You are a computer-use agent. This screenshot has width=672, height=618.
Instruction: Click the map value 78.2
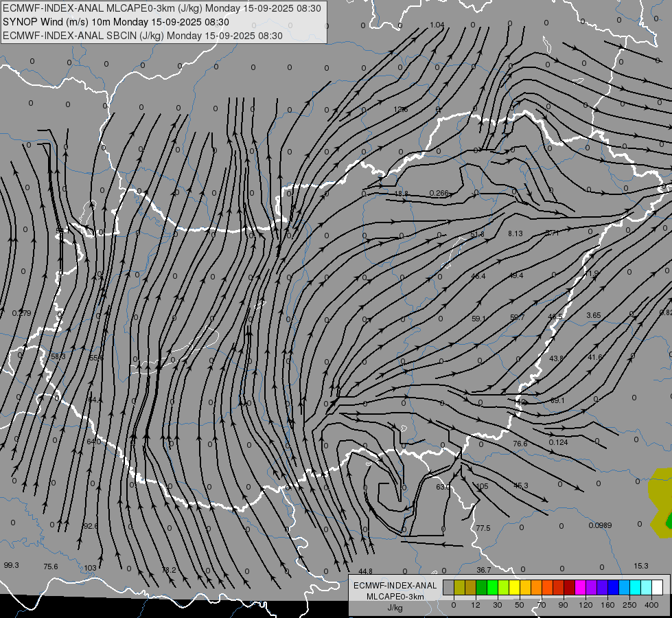coord(169,570)
